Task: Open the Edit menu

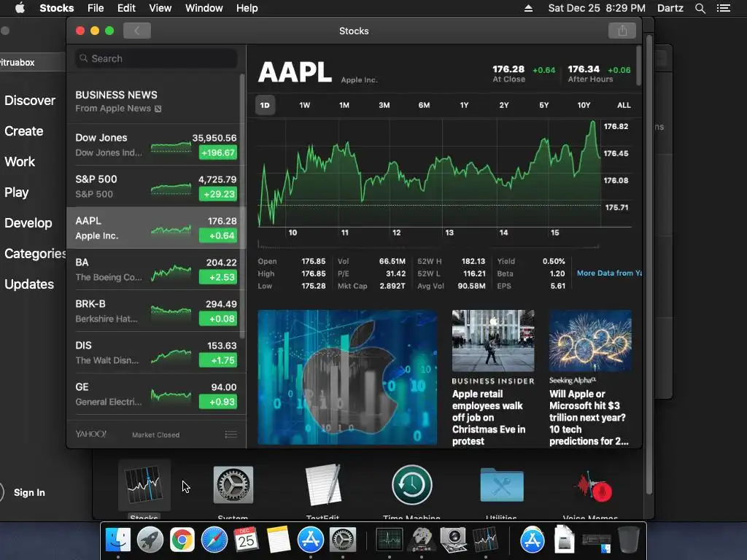Action: point(126,8)
